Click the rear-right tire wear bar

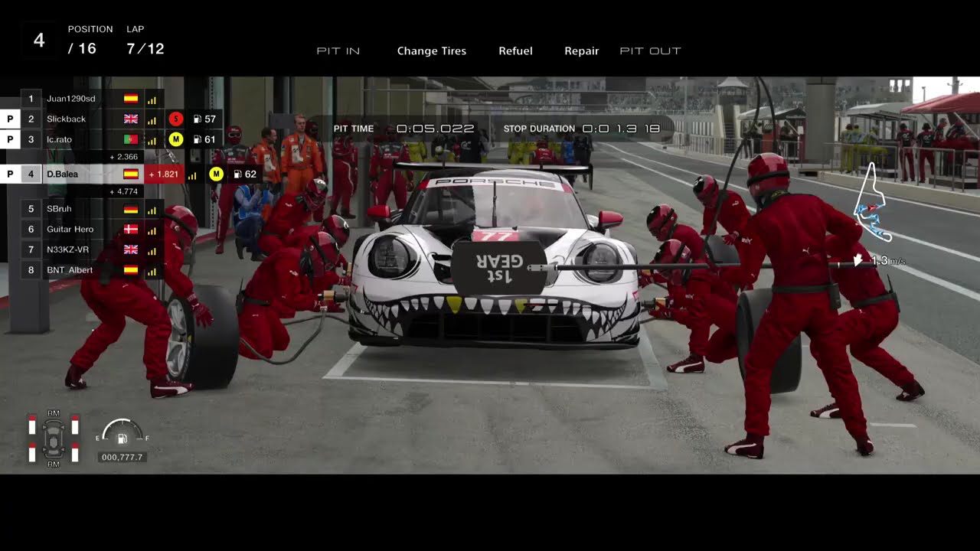[x=75, y=453]
